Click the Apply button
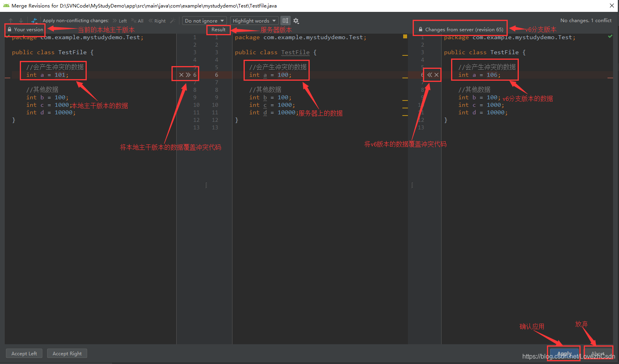This screenshot has width=619, height=364. pos(564,354)
